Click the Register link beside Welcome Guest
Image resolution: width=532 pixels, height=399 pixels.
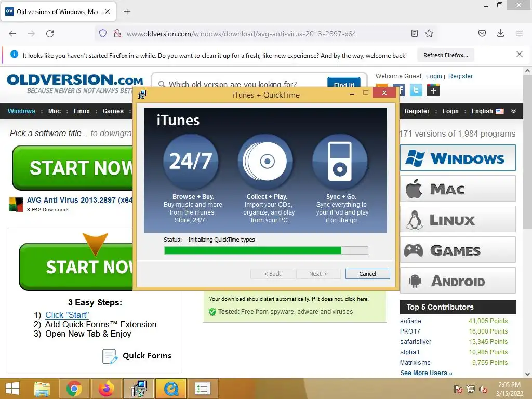[460, 76]
